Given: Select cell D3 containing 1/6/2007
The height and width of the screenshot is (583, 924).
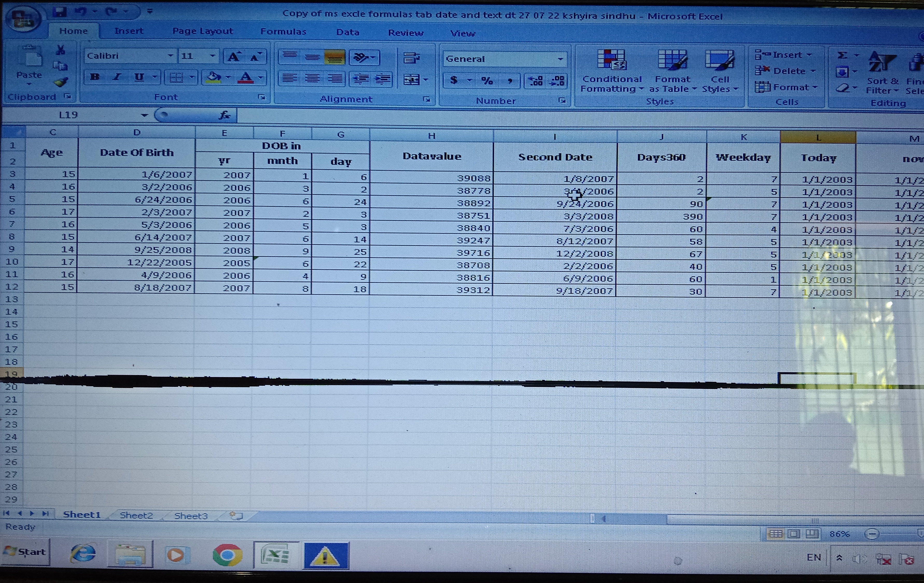Looking at the screenshot, I should 137,175.
